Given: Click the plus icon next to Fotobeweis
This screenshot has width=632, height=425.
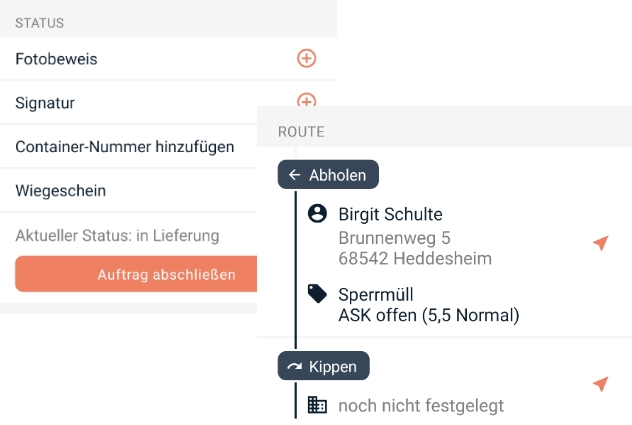Looking at the screenshot, I should point(307,59).
